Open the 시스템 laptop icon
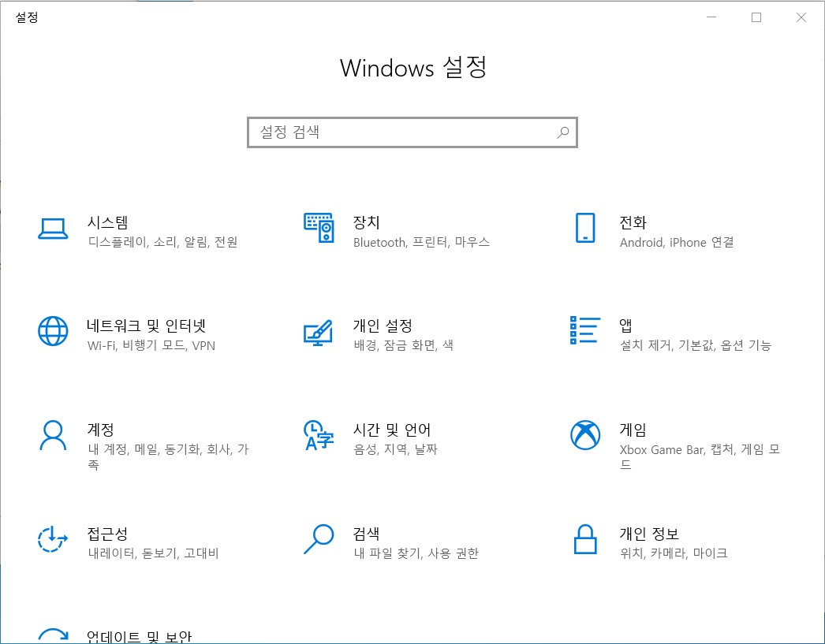This screenshot has height=644, width=825. coord(53,229)
